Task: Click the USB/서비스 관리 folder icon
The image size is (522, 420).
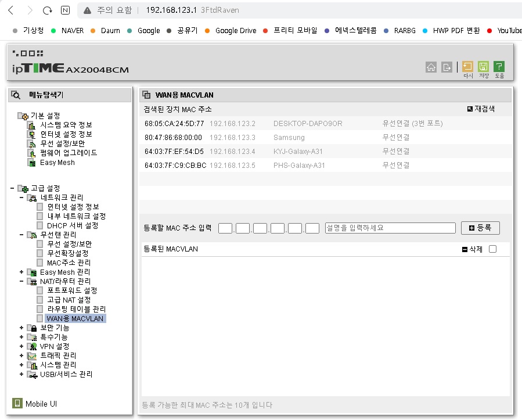Action: coord(32,374)
